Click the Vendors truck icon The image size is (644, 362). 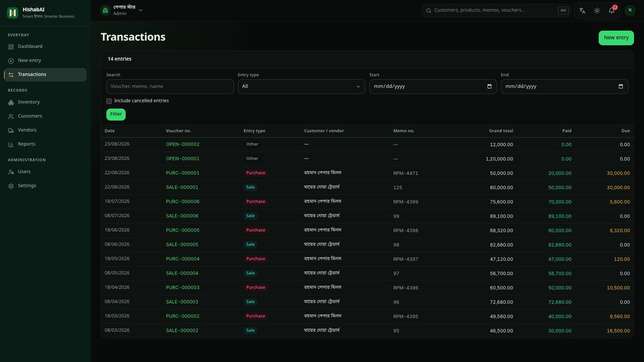(x=11, y=130)
